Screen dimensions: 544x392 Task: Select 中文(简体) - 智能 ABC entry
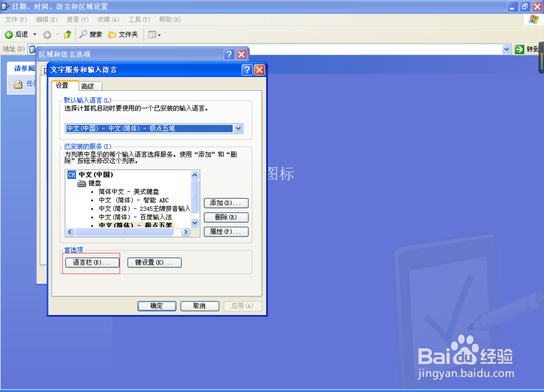[x=134, y=200]
